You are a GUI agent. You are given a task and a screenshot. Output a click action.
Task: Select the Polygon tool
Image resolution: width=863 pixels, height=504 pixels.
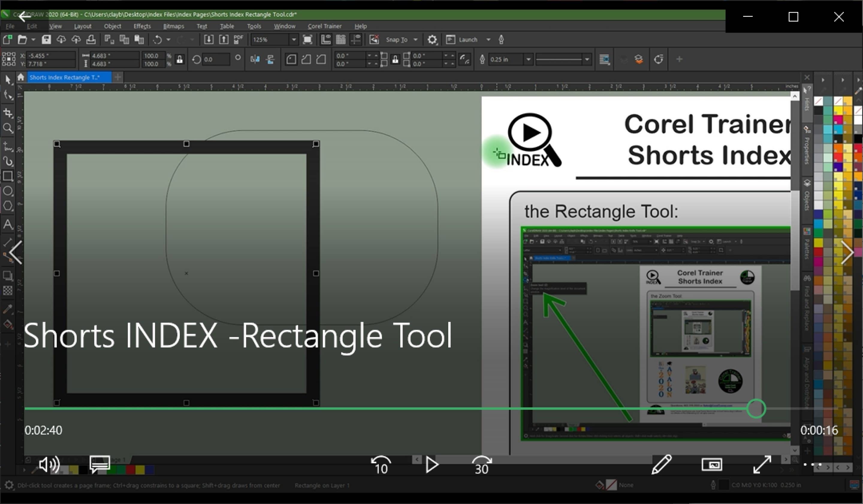click(x=8, y=206)
